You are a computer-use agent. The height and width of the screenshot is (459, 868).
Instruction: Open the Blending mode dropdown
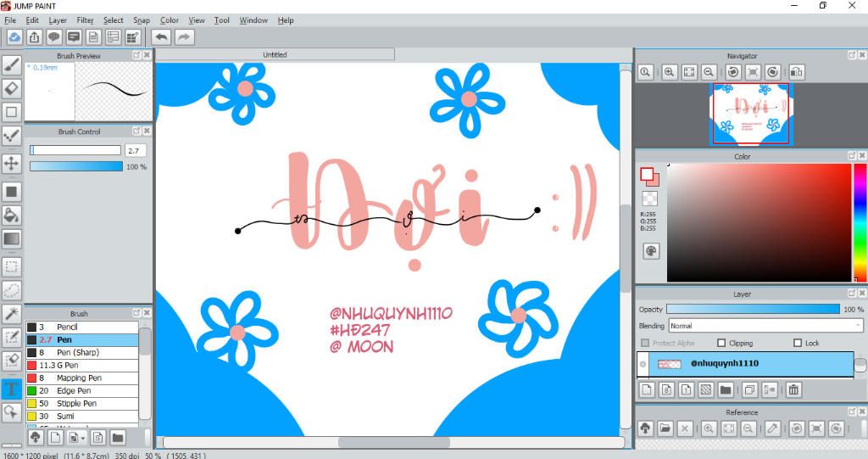coord(765,326)
